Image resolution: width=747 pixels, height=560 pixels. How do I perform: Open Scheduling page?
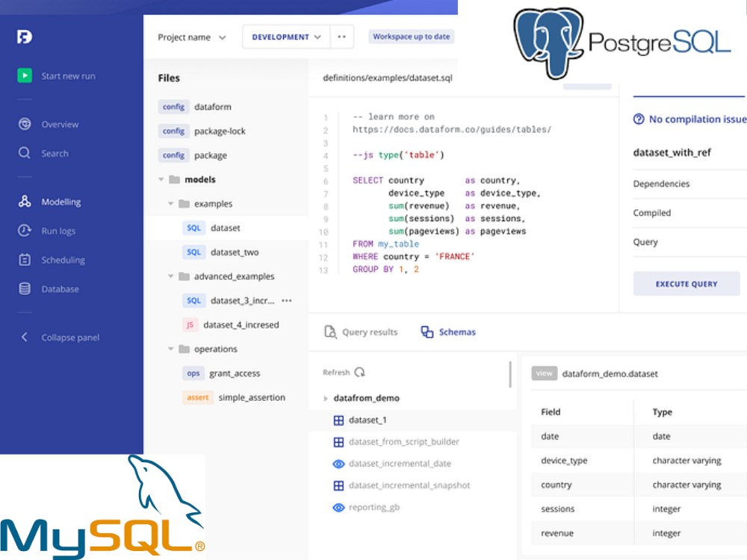pos(63,260)
